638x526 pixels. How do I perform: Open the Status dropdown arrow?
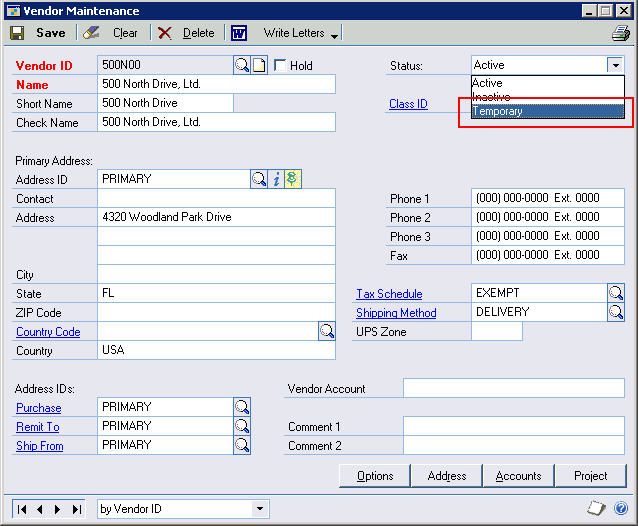pyautogui.click(x=616, y=65)
